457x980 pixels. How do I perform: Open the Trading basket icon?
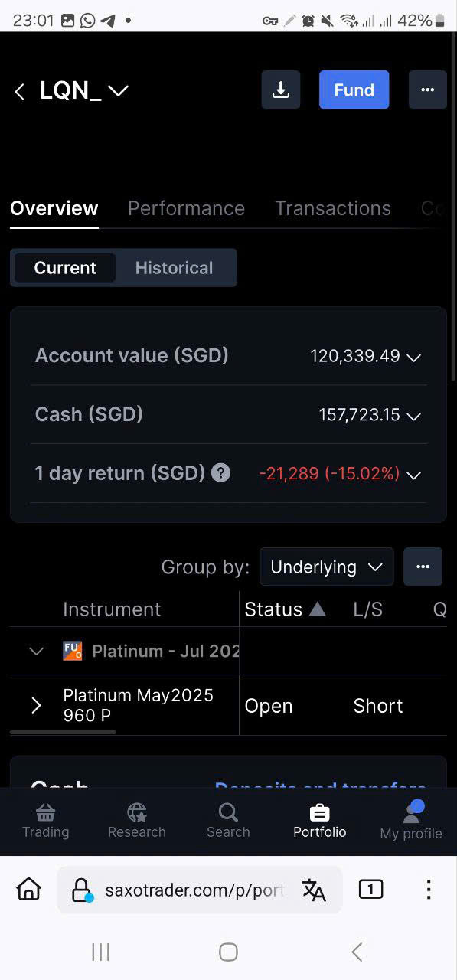point(45,812)
